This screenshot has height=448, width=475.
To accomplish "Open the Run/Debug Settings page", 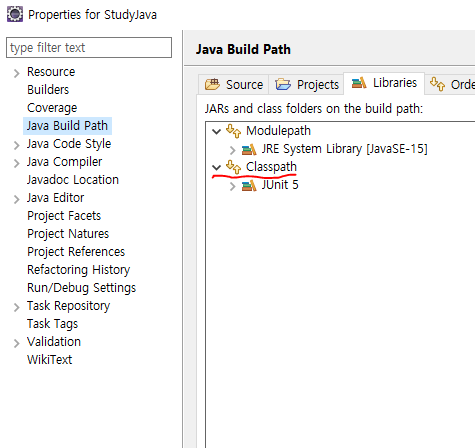I will (82, 288).
